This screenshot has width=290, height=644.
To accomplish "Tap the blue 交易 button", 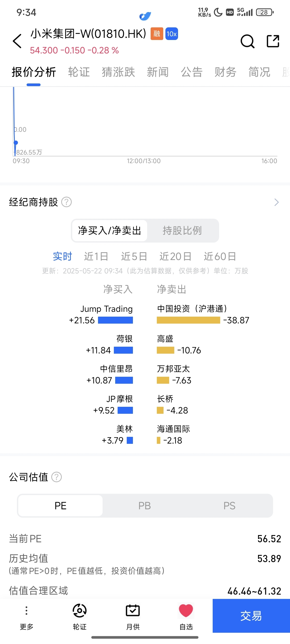I will (x=251, y=616).
